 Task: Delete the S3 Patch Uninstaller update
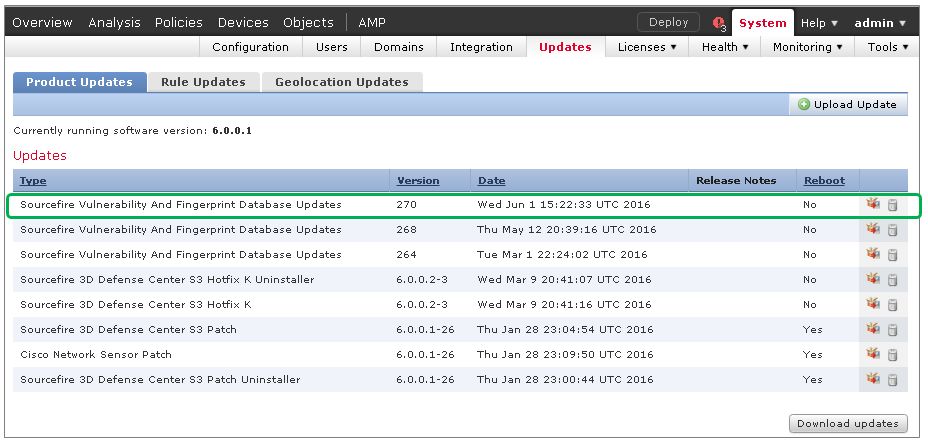point(892,379)
